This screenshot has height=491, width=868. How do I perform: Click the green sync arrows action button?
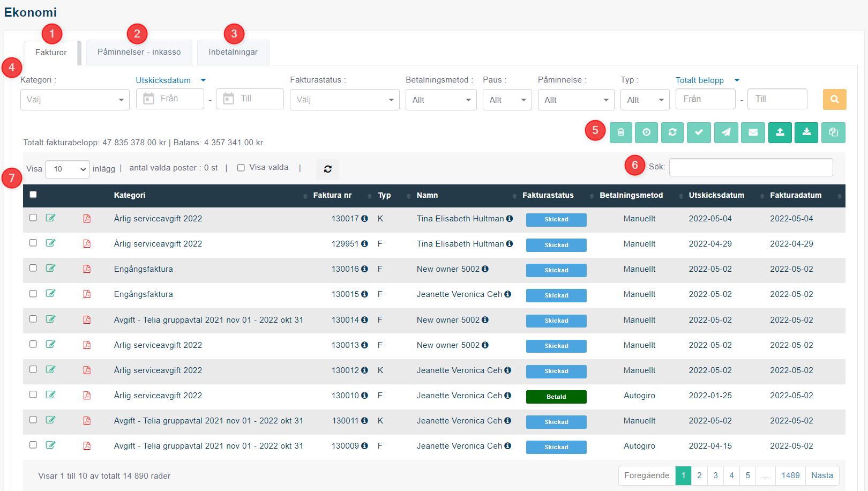(x=672, y=132)
